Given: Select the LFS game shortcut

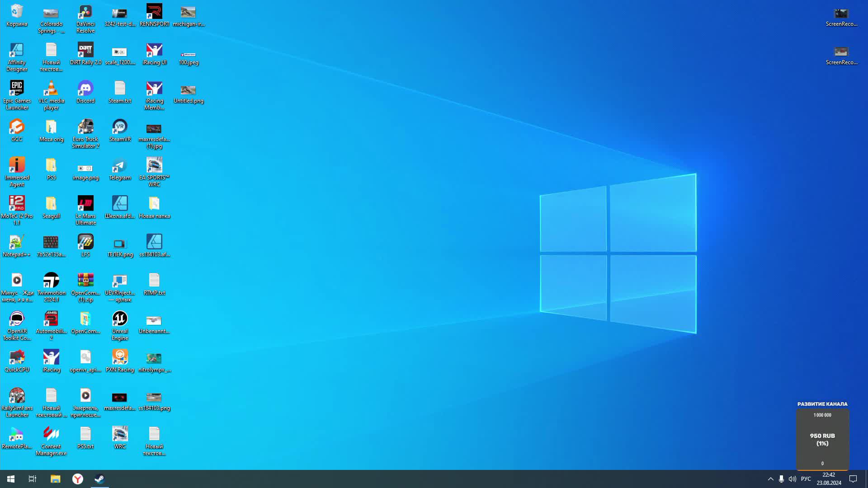Looking at the screenshot, I should 85,246.
